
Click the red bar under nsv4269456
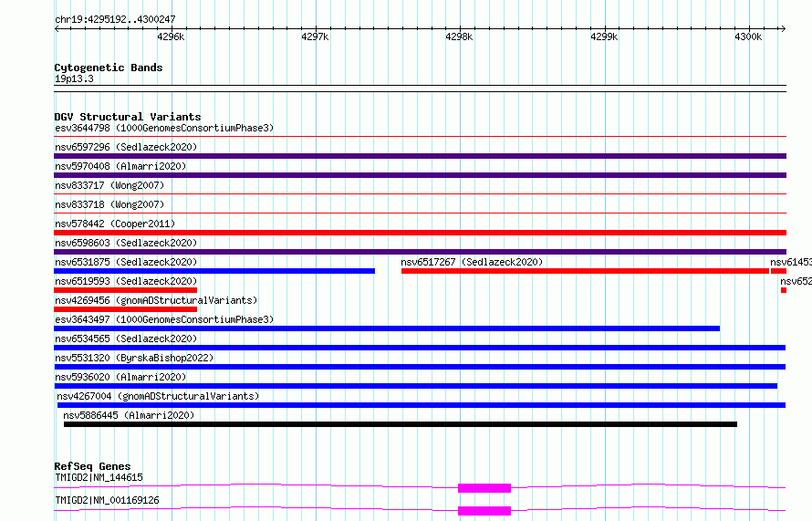[x=125, y=309]
